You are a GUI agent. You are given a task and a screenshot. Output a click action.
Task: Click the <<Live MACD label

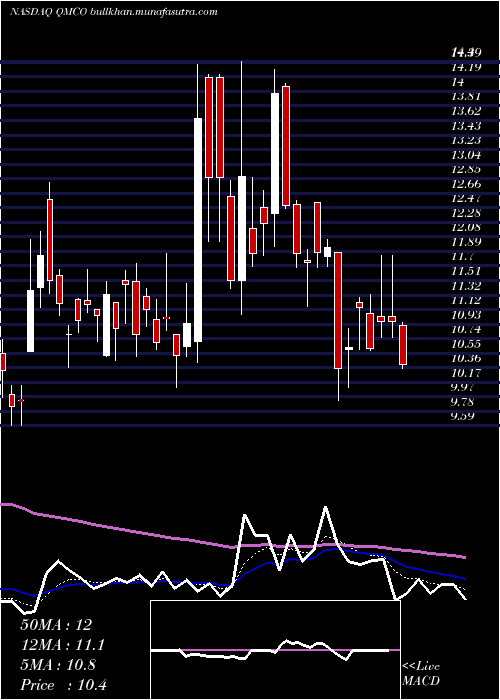point(421,674)
